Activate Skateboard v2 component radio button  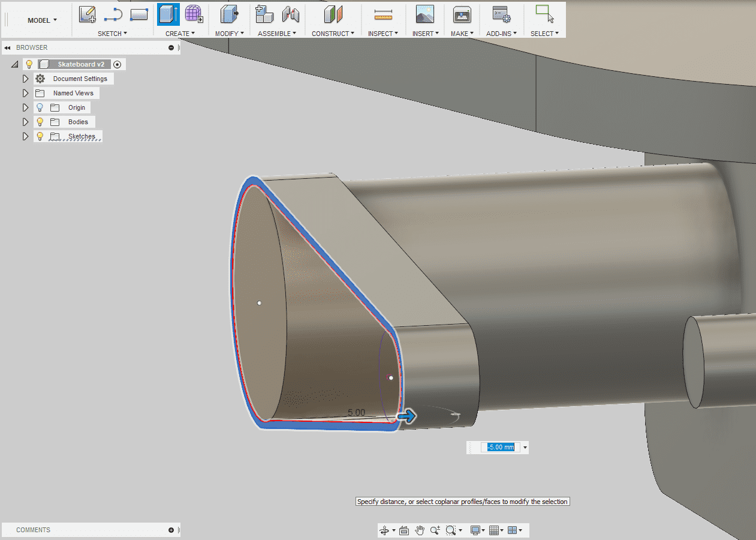point(118,64)
